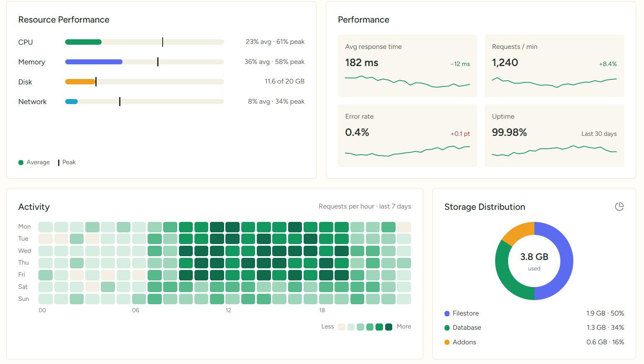Click '36% avg · 58% peak' text
The image size is (644, 364).
[274, 62]
